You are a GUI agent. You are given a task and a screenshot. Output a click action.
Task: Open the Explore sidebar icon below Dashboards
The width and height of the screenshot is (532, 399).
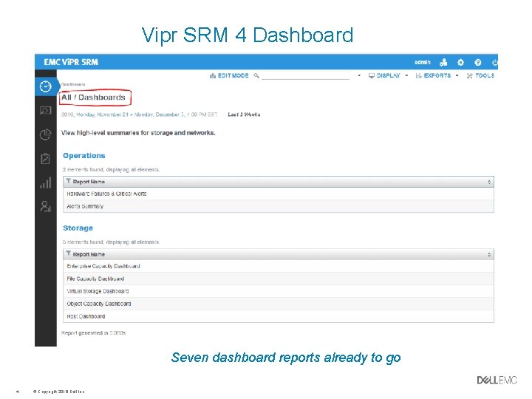pos(46,110)
